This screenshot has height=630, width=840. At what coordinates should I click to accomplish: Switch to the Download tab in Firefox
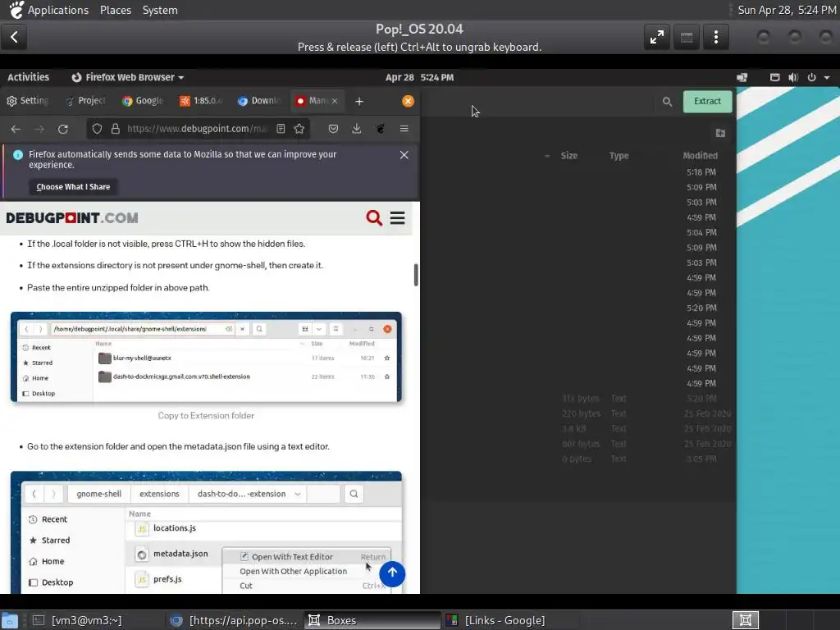click(x=258, y=101)
